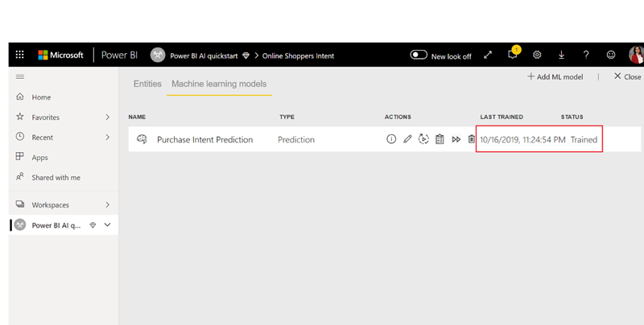Screen dimensions: 644x325
Task: Open the settings gear
Action: pyautogui.click(x=537, y=56)
